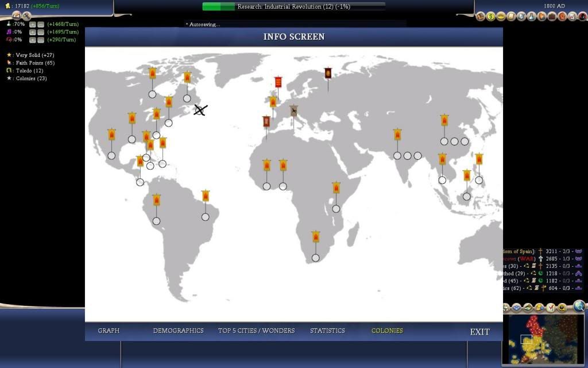The width and height of the screenshot is (588, 368).
Task: Open the Domestic Advisor
Action: [481, 17]
